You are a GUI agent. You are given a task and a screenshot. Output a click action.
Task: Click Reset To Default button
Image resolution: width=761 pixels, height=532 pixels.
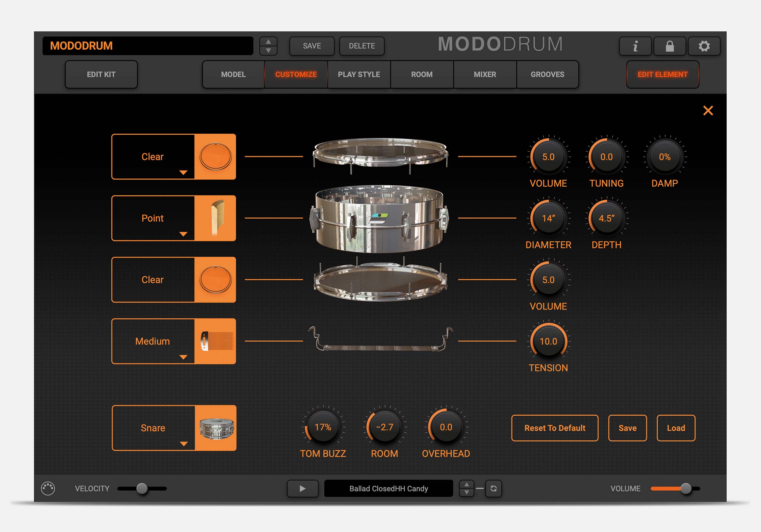click(555, 428)
